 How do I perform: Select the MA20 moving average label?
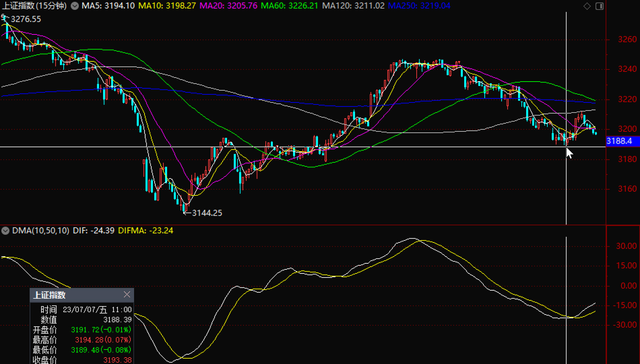point(228,6)
